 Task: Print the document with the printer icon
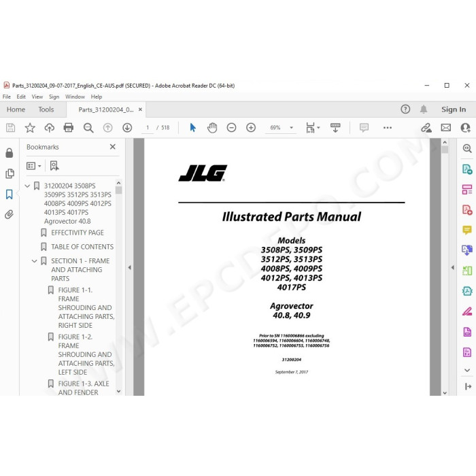[68, 128]
